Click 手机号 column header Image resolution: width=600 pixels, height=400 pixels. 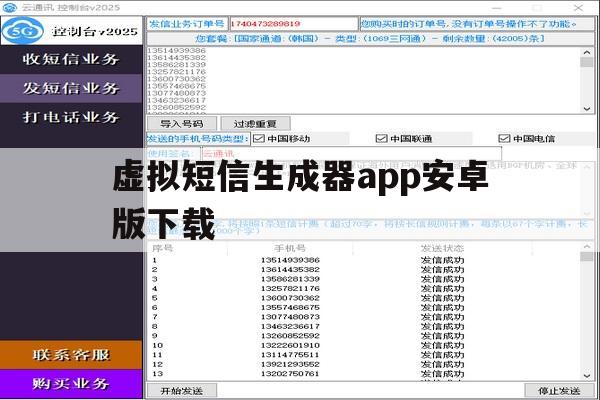click(290, 248)
